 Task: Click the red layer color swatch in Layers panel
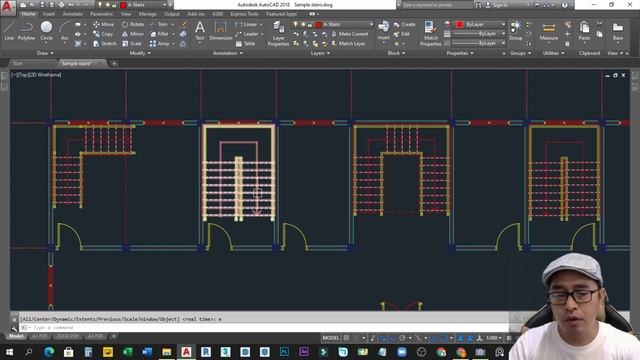(319, 24)
